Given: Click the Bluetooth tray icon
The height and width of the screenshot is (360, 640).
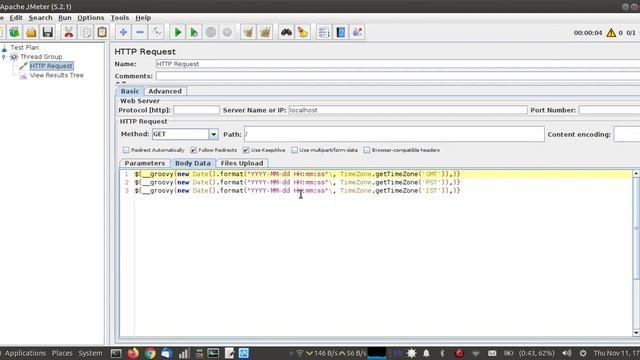Looking at the screenshot, I should coord(442,353).
